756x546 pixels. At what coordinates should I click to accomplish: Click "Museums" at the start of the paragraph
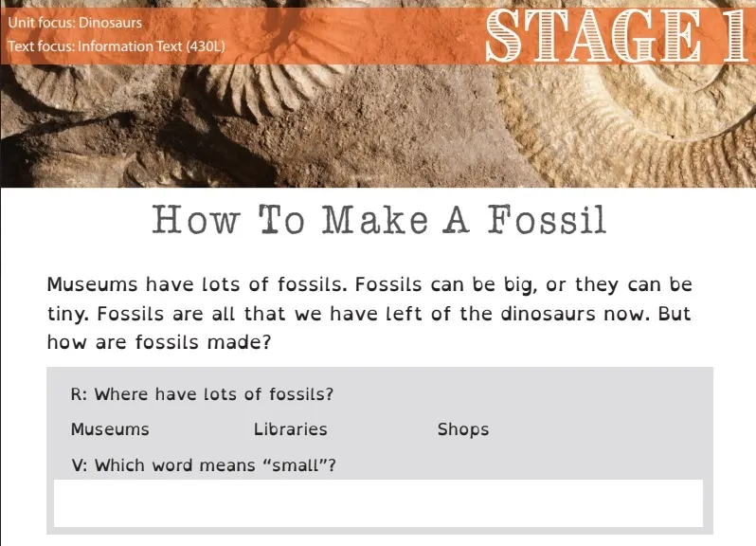pos(88,284)
